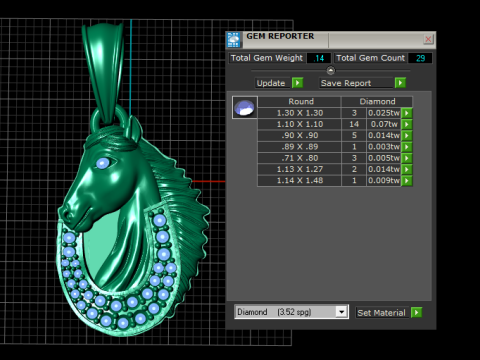Click the green arrow next to Update

[297, 83]
